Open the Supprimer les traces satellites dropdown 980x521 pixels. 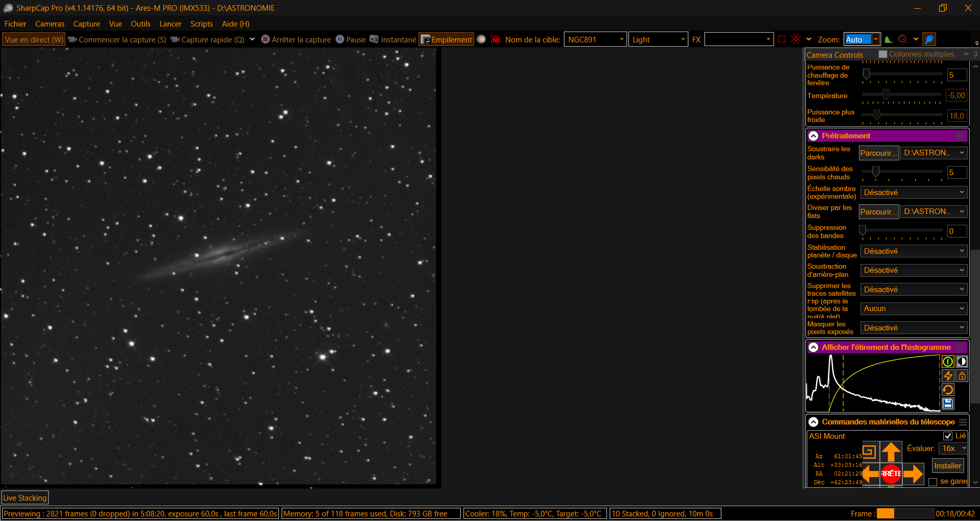[914, 290]
